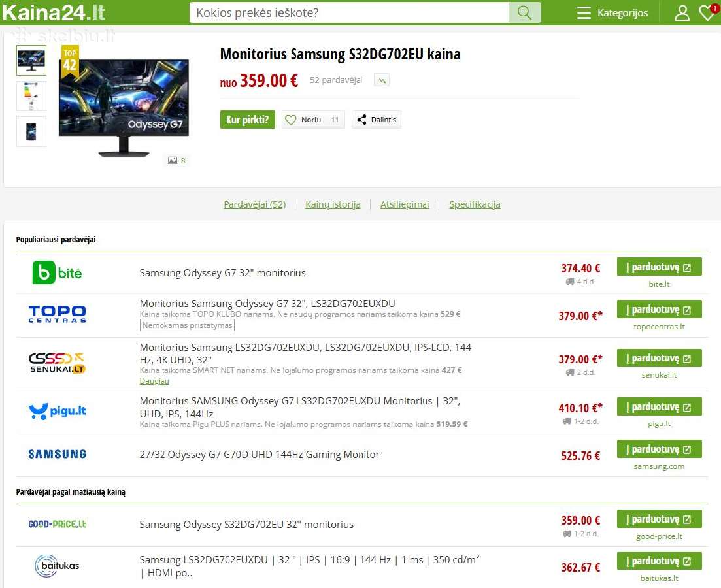The height and width of the screenshot is (588, 721).
Task: Open the main Odyssey G7 product image
Action: (x=124, y=106)
